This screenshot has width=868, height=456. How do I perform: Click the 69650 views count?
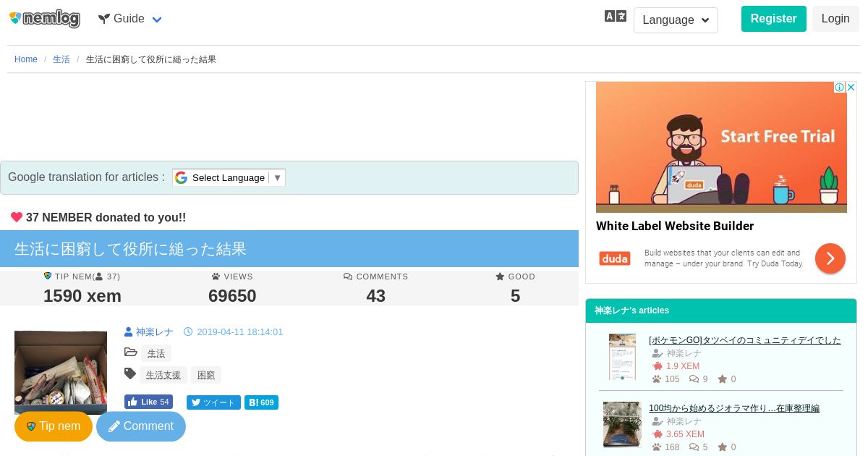232,296
